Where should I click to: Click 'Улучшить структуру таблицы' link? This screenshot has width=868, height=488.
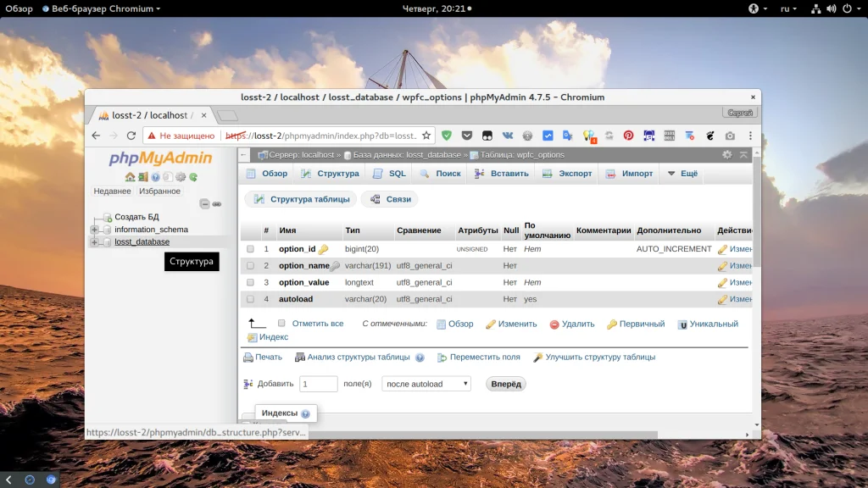pos(600,357)
